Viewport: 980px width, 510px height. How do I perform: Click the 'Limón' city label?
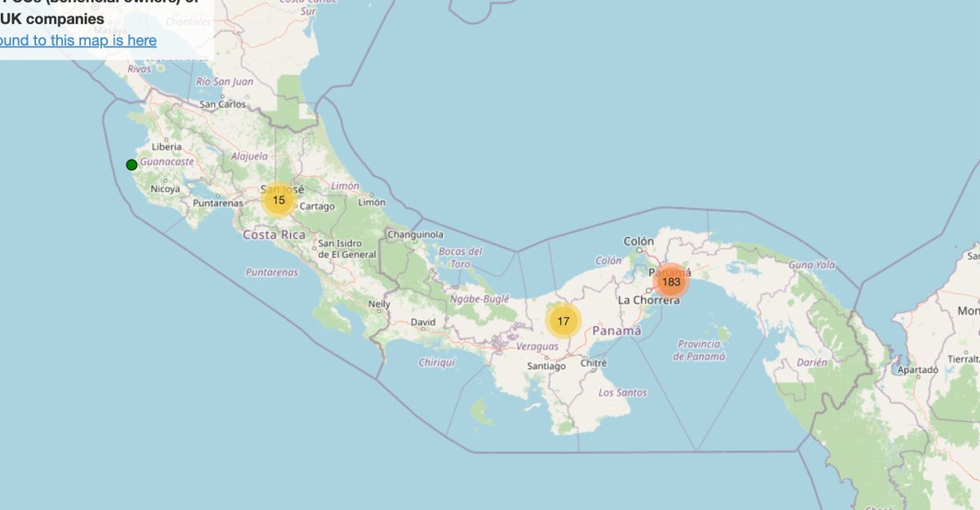point(372,202)
